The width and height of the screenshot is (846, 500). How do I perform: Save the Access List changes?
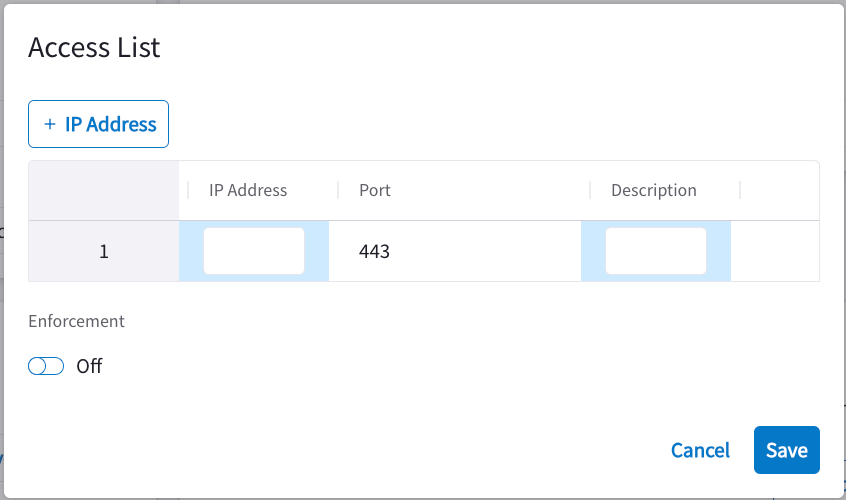point(787,450)
